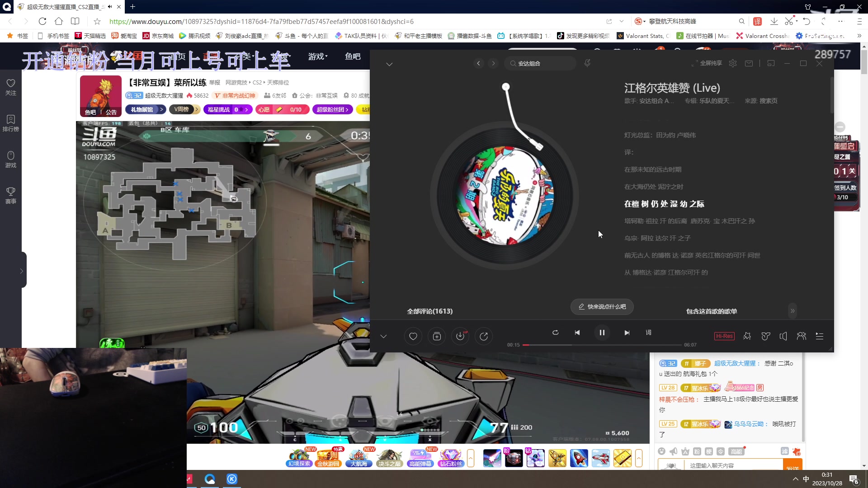868x488 pixels.
Task: Like the current song with heart icon
Action: [413, 336]
